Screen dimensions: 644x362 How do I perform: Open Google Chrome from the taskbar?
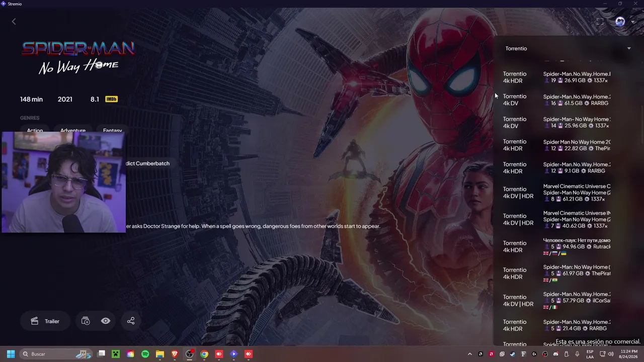pyautogui.click(x=204, y=354)
